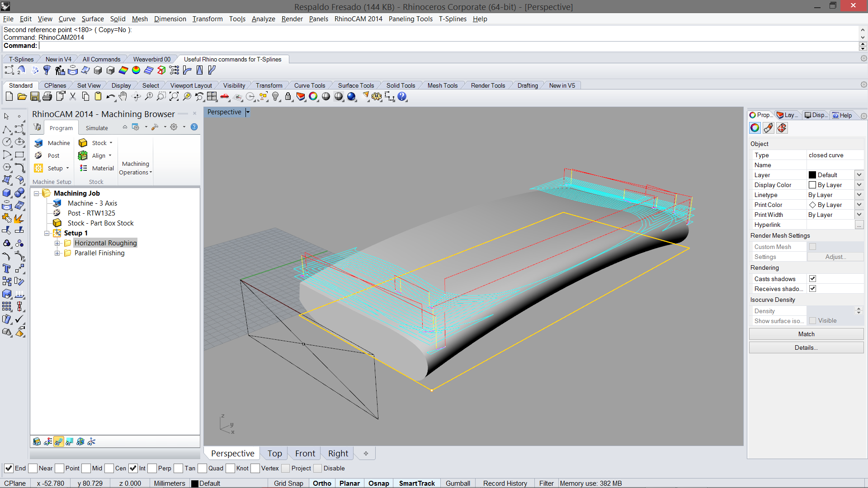Click the rainbow Zebra analysis icon in T-Splines toolbar
868x488 pixels.
123,70
